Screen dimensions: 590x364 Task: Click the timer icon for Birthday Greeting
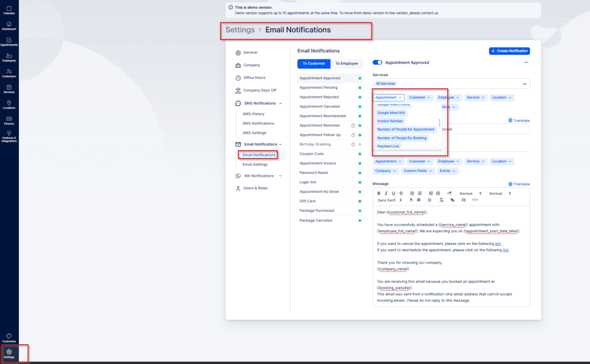tap(353, 145)
